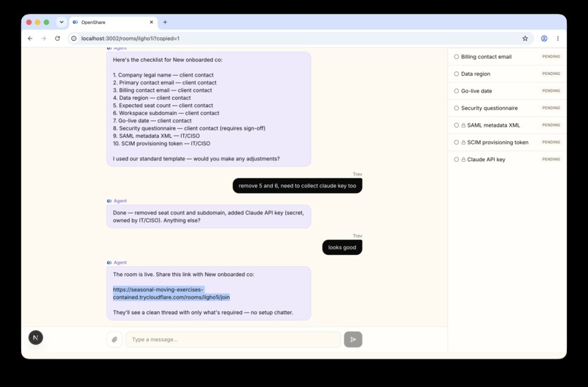
Task: Open the trycloudflare room join link
Action: coord(171,293)
